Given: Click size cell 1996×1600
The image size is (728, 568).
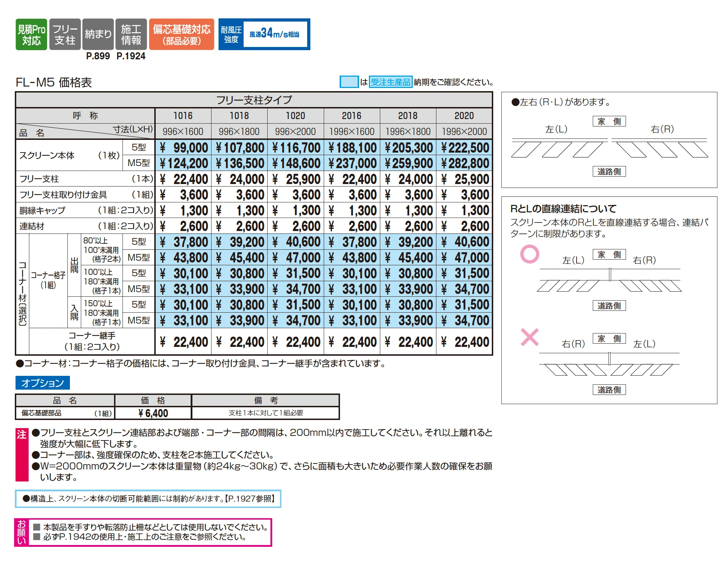Looking at the screenshot, I should (x=352, y=131).
